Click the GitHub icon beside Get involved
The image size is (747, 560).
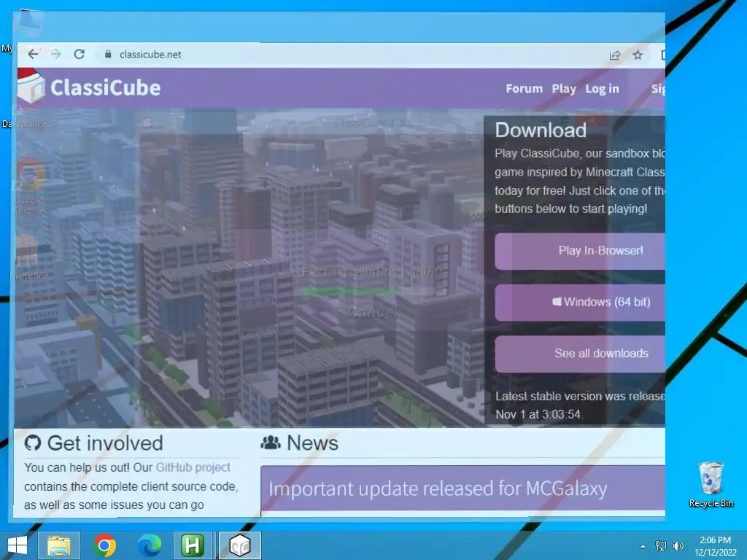(32, 443)
